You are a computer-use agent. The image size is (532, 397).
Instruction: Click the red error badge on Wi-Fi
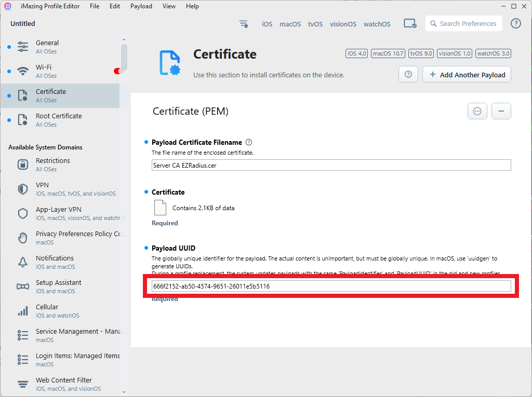pyautogui.click(x=117, y=71)
